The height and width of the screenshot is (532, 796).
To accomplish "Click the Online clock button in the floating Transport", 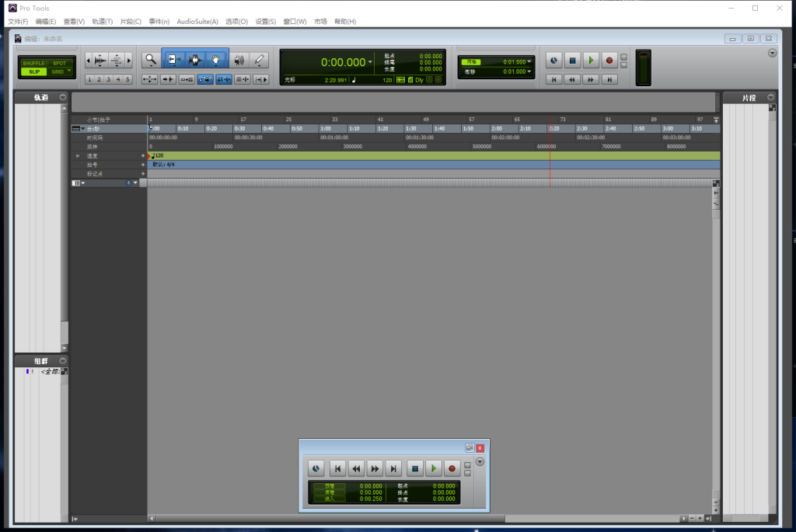I will [316, 468].
